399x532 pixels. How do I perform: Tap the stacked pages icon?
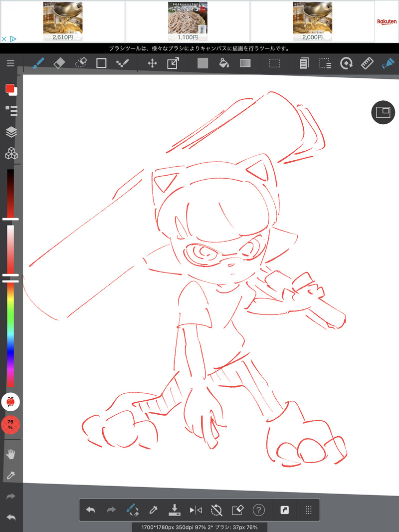304,63
